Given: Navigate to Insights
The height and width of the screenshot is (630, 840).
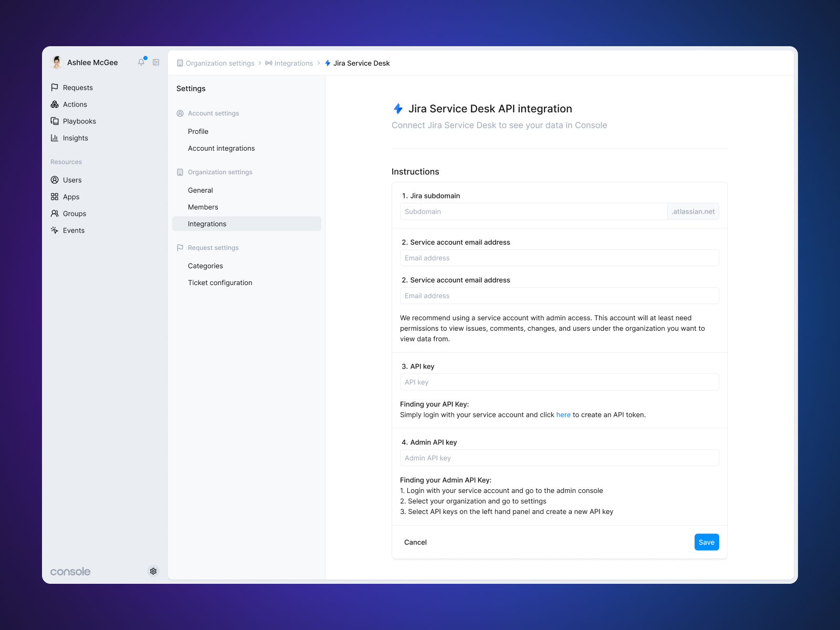Looking at the screenshot, I should [x=76, y=138].
